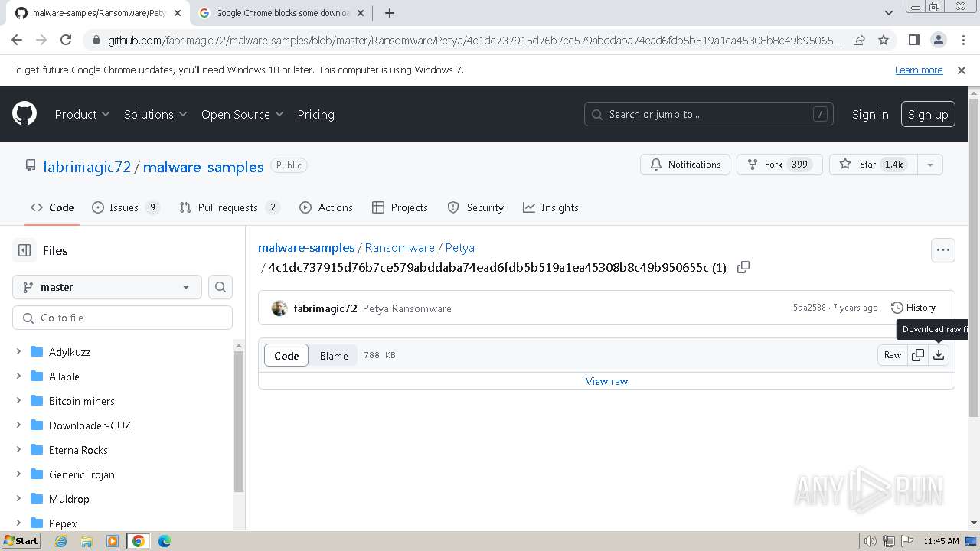Open commit History
Screen dimensions: 980x551
coord(913,308)
